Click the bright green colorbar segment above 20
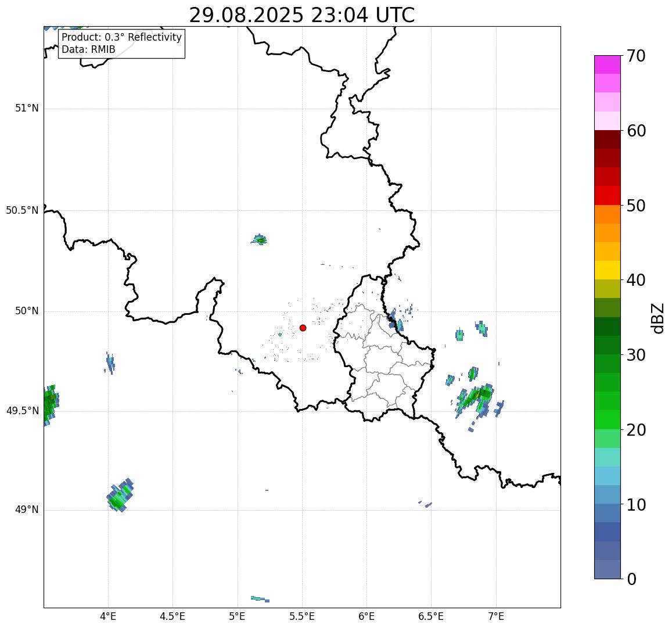This screenshot has height=628, width=672. (608, 419)
